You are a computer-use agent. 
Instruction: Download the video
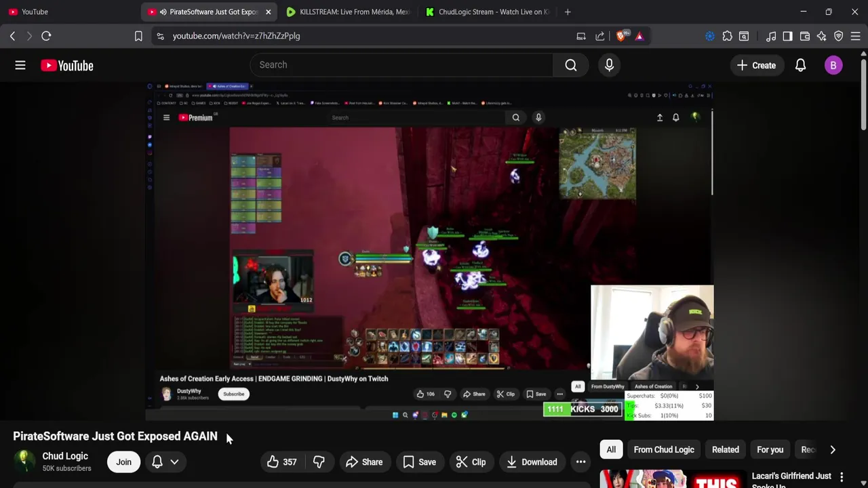532,462
